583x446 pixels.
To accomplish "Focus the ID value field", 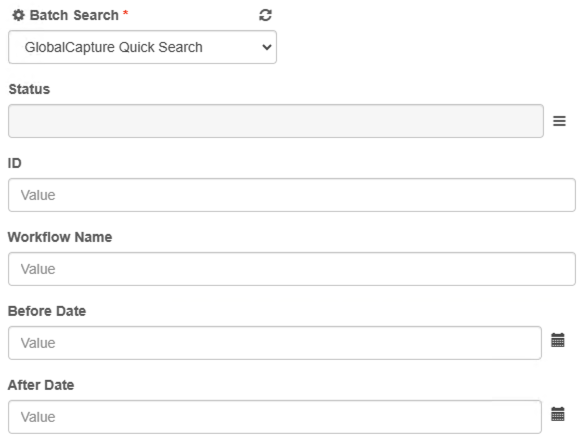I will pos(292,195).
